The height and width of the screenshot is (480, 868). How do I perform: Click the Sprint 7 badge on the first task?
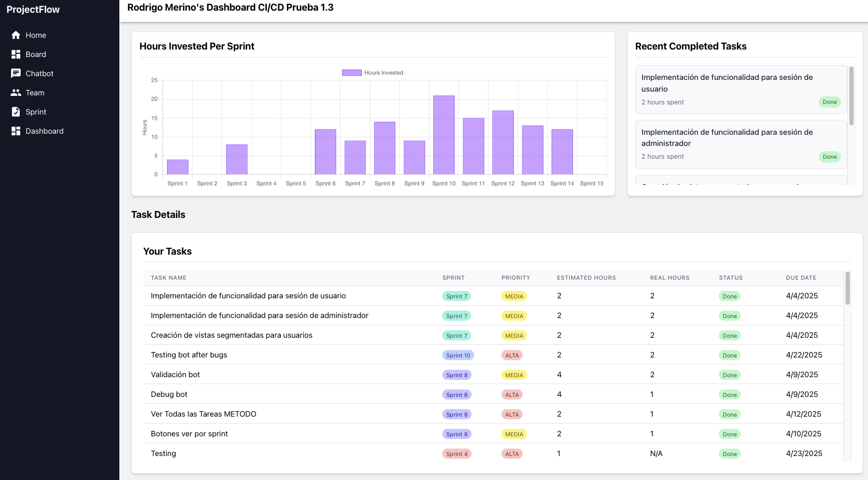click(x=456, y=296)
